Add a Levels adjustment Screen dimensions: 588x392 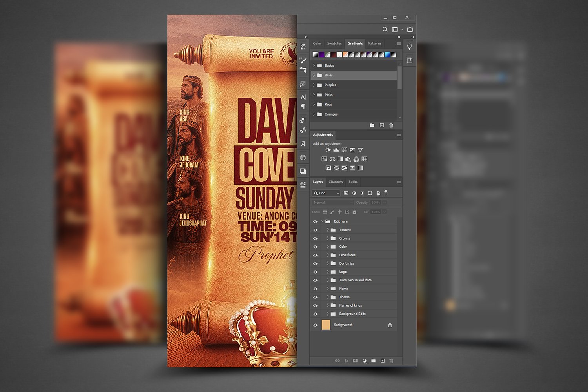[336, 150]
